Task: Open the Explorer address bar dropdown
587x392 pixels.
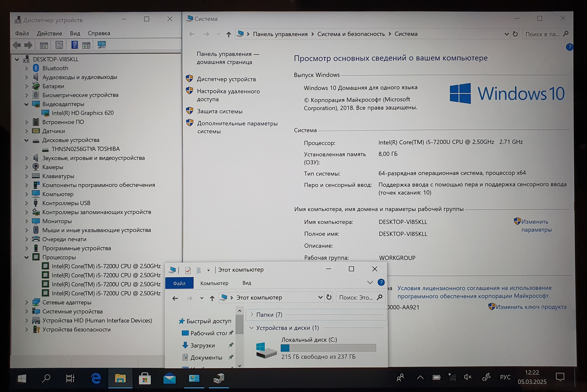Action: (320, 298)
